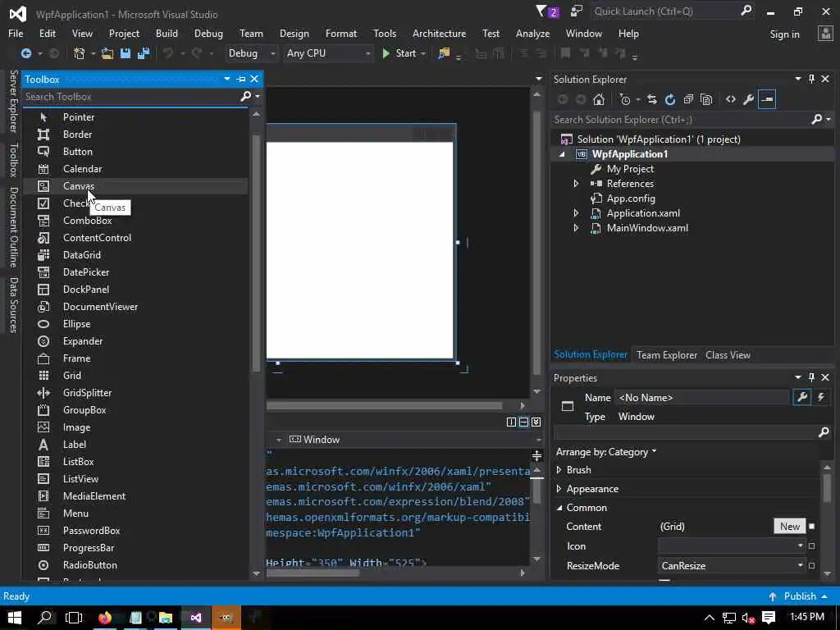The width and height of the screenshot is (840, 630).
Task: Select the Calendar control in Toolbox
Action: tap(135, 169)
